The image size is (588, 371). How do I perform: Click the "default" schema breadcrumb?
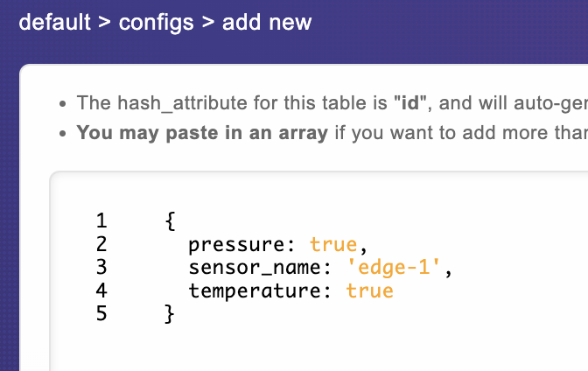(53, 21)
